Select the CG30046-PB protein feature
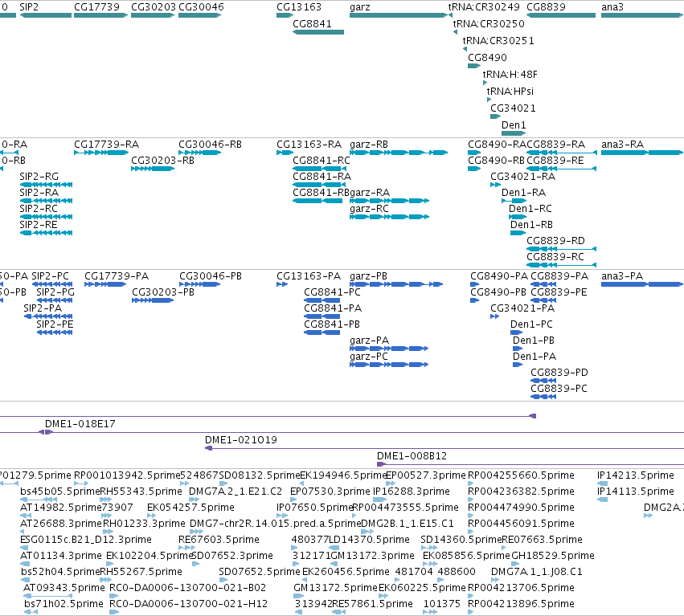The width and height of the screenshot is (684, 616). coord(200,284)
